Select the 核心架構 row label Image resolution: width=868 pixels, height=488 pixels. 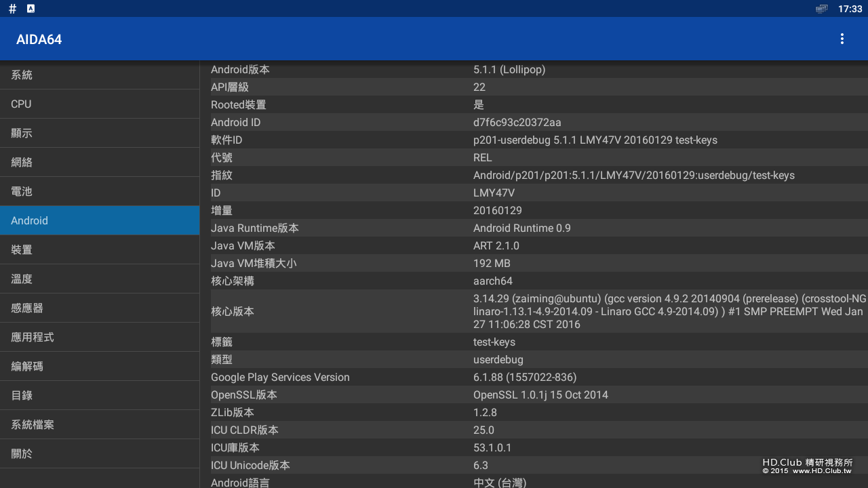(x=233, y=281)
